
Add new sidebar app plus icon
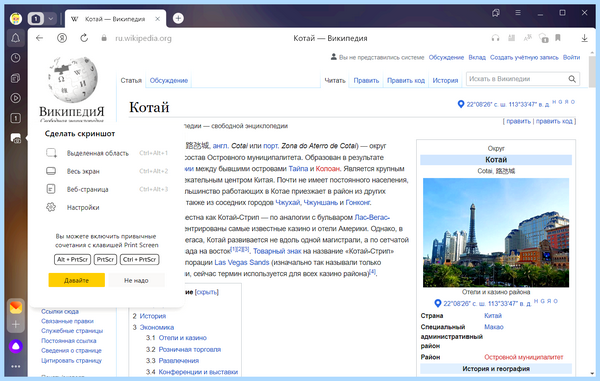[16, 325]
